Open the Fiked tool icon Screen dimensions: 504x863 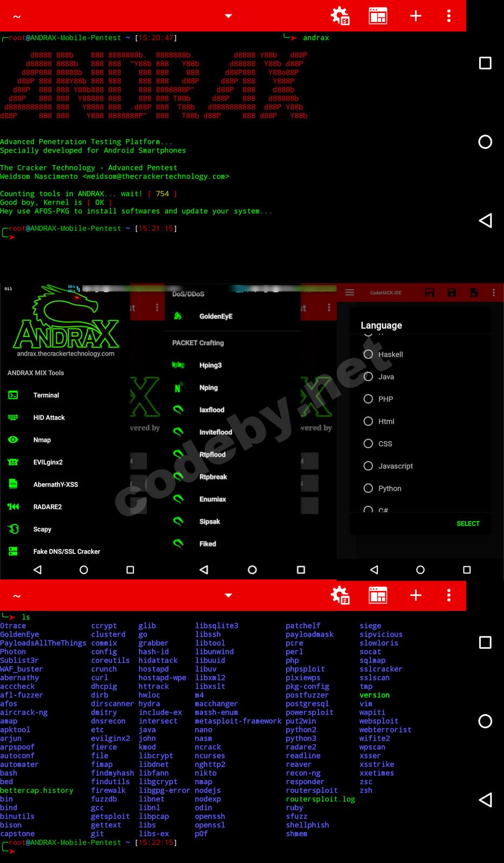point(178,543)
